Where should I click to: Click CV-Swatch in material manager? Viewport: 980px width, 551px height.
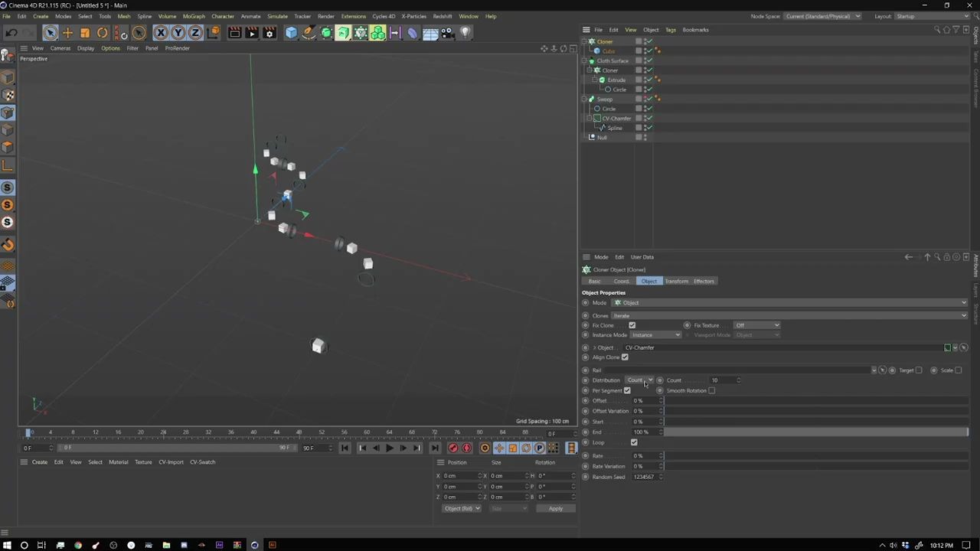point(202,462)
